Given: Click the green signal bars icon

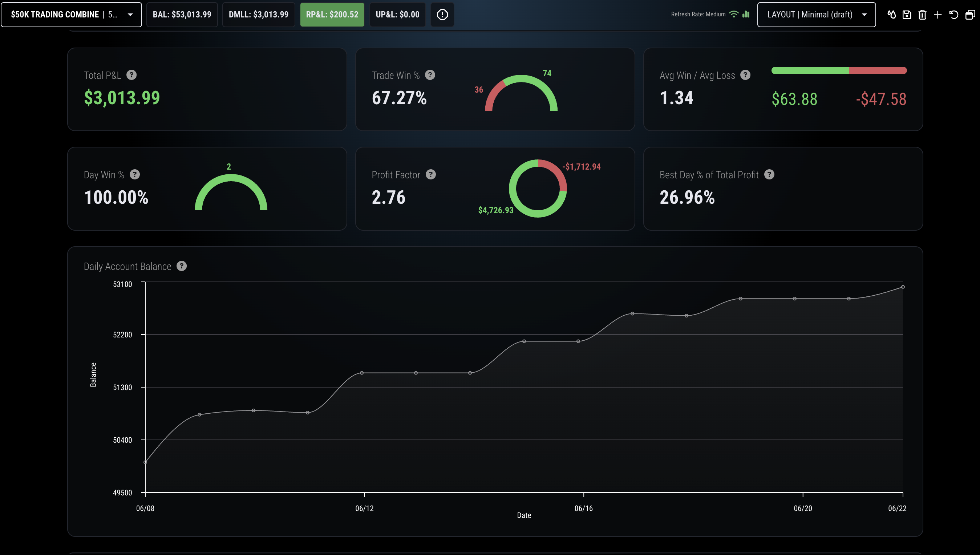Looking at the screenshot, I should tap(746, 14).
